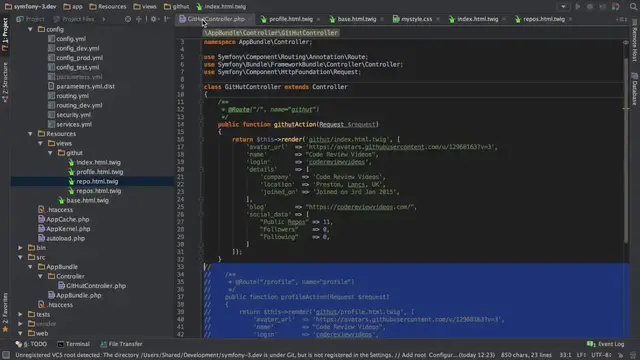Toggle the 2: Favorites tool window
Viewport: 640px width, 360px height.
(x=5, y=312)
